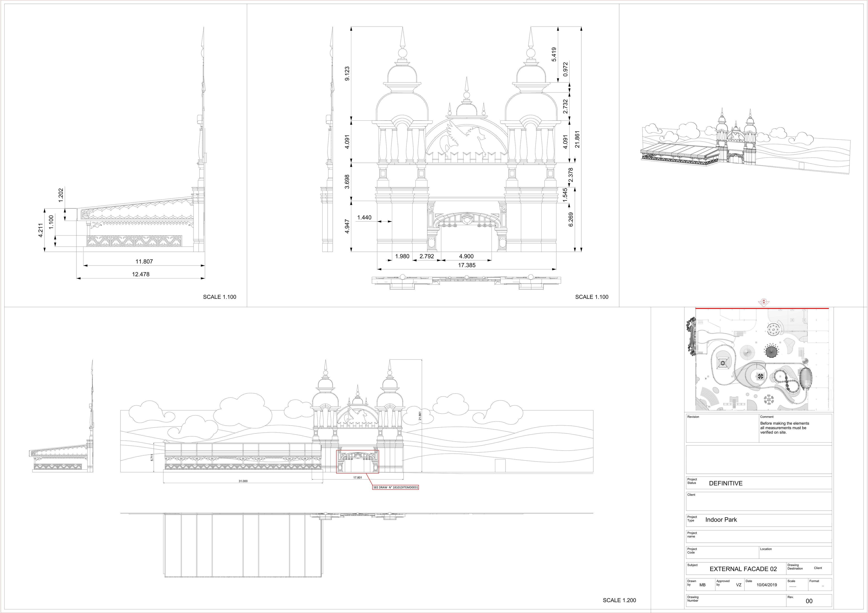Image resolution: width=868 pixels, height=613 pixels.
Task: Select the park site plan thumbnail
Action: tap(759, 359)
